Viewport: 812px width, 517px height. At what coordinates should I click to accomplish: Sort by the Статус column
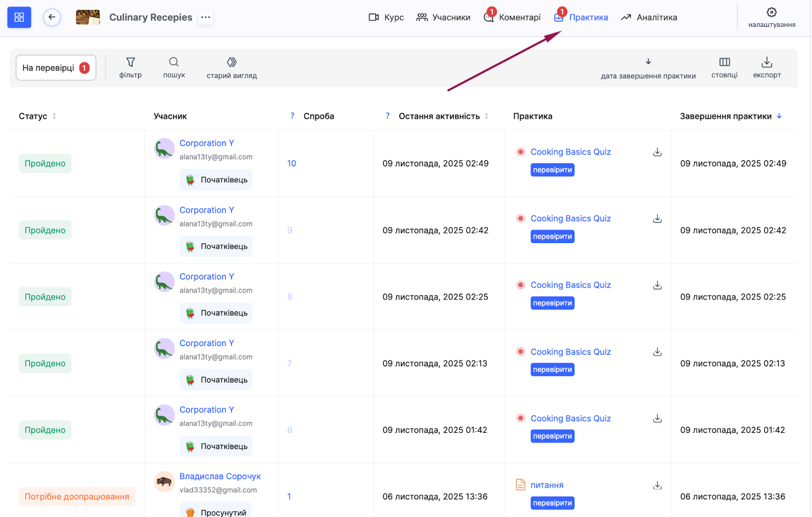click(x=54, y=116)
